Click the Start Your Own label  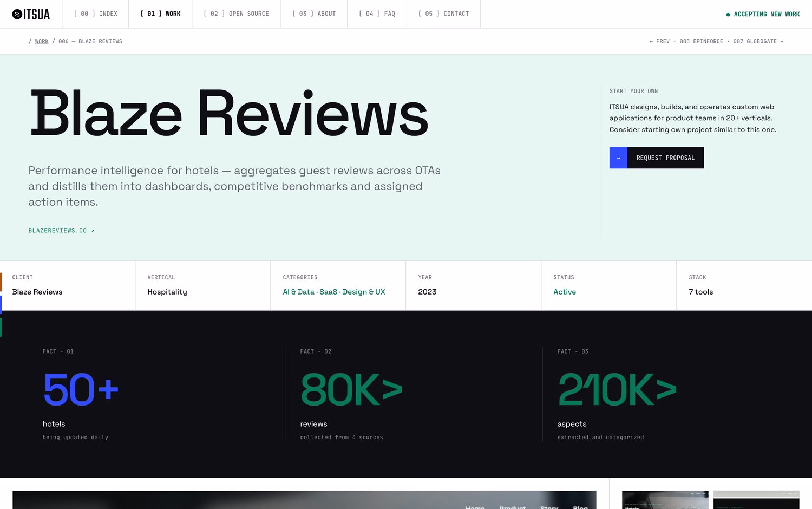[x=634, y=91]
